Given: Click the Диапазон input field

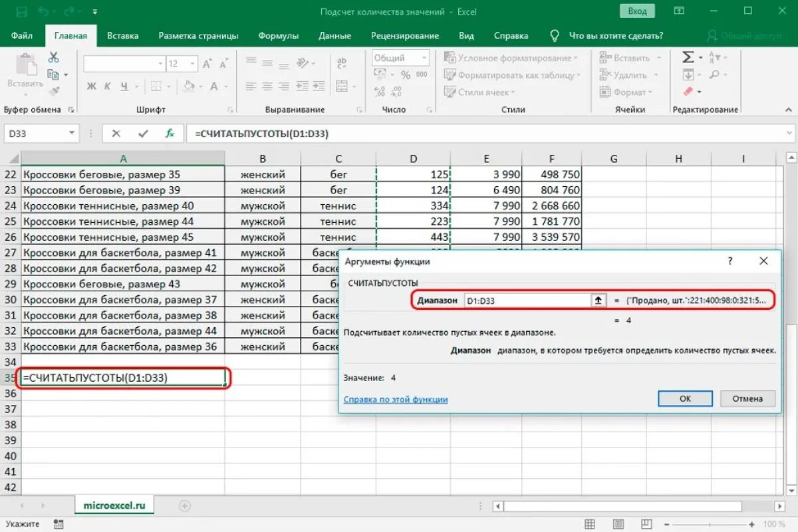Looking at the screenshot, I should click(x=528, y=301).
